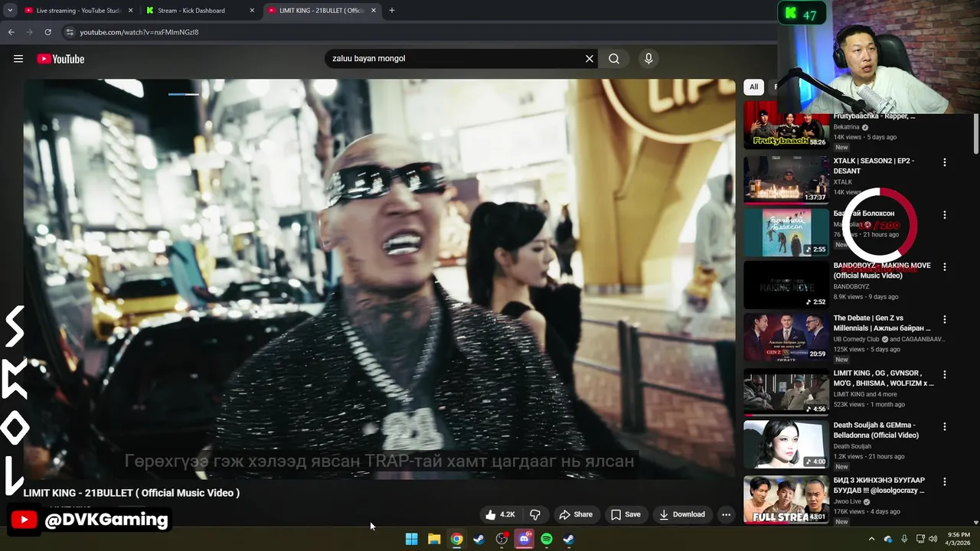The width and height of the screenshot is (980, 551).
Task: Open a new browser tab
Action: click(392, 11)
